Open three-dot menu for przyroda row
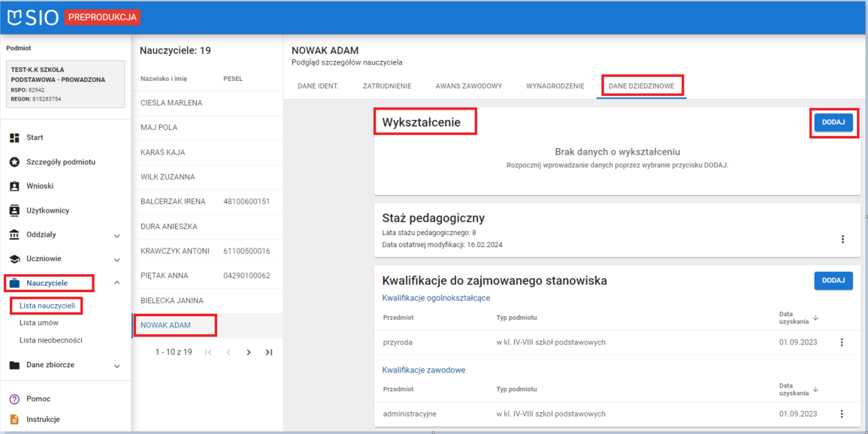The height and width of the screenshot is (434, 868). click(x=842, y=342)
